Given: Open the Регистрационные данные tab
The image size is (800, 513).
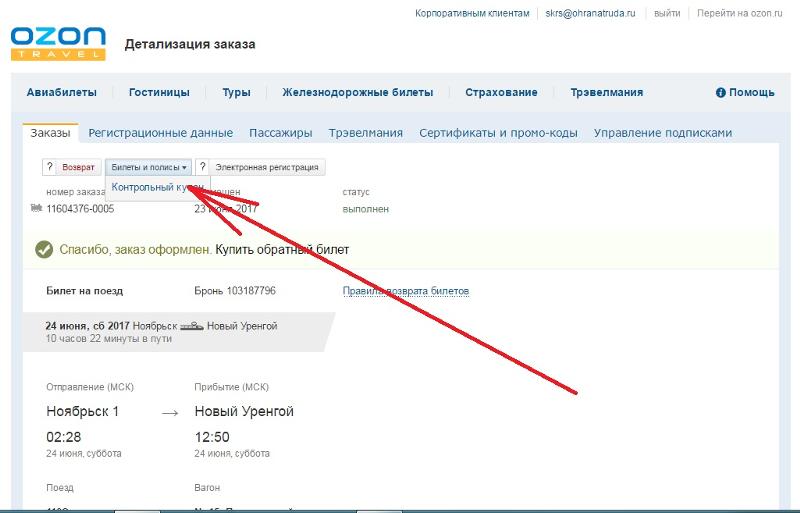Looking at the screenshot, I should (160, 133).
